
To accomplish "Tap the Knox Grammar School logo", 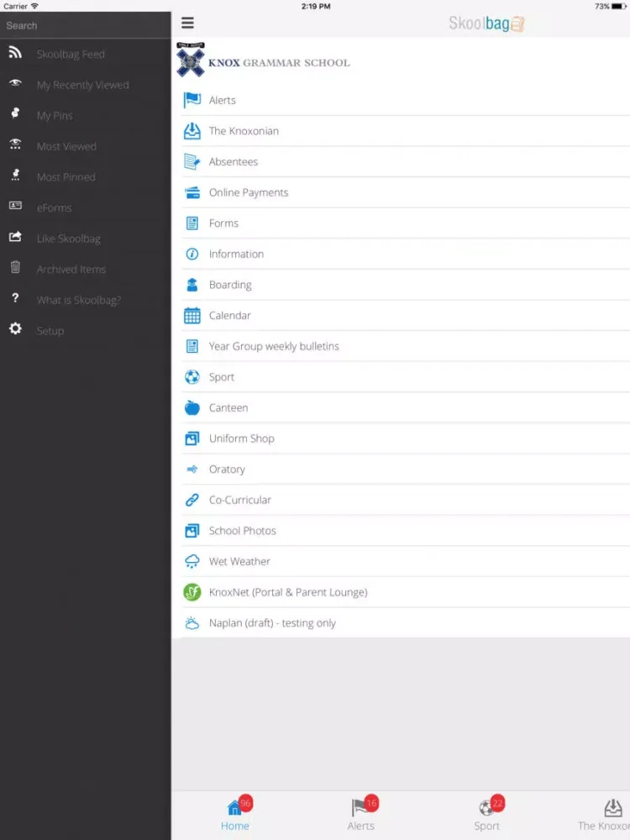I will [x=263, y=60].
